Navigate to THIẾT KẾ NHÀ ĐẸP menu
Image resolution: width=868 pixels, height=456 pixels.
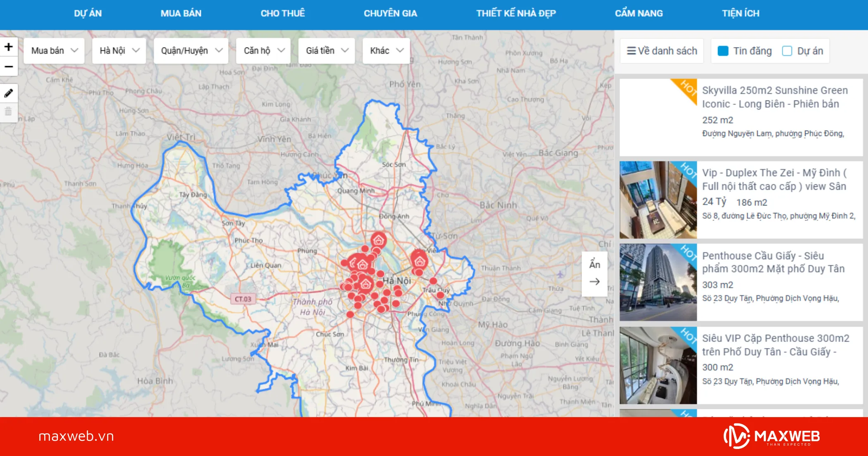point(516,13)
